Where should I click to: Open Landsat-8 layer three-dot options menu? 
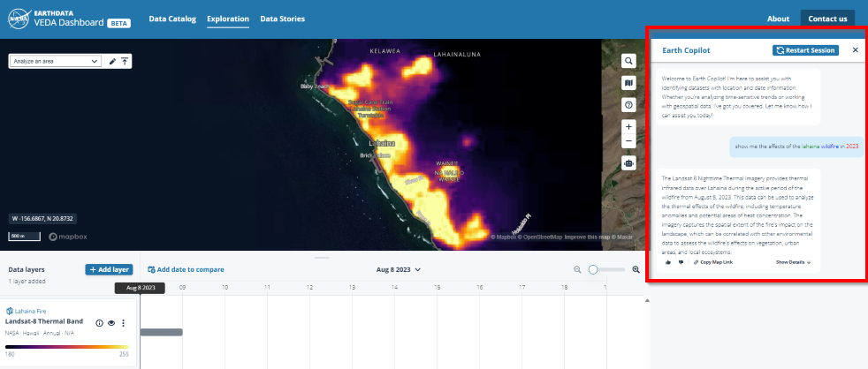124,323
